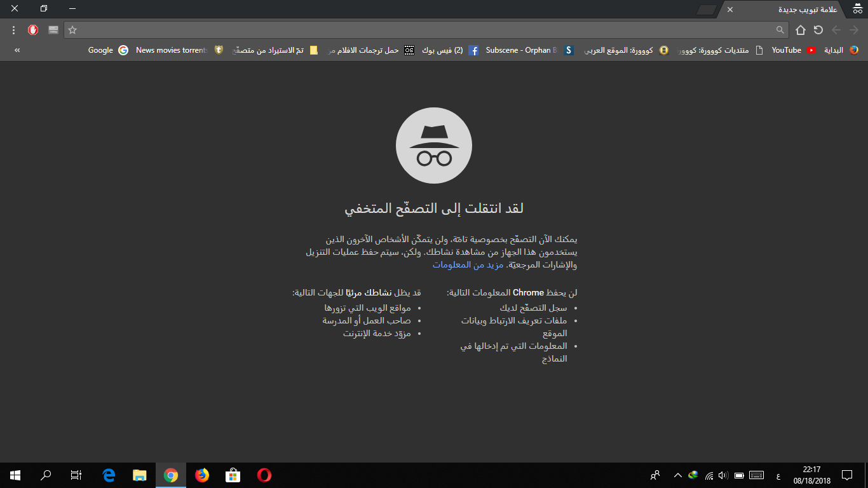Open a new tab
This screenshot has height=488, width=868.
click(x=706, y=10)
